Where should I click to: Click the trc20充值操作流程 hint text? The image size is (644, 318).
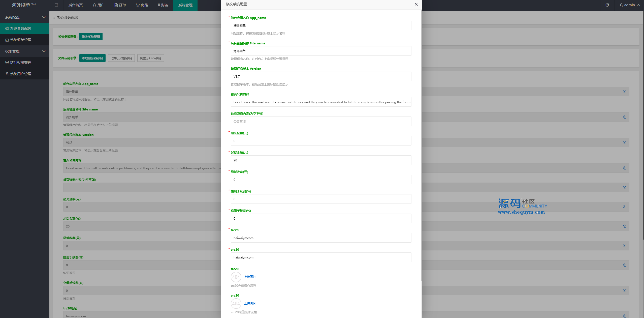tap(243, 286)
